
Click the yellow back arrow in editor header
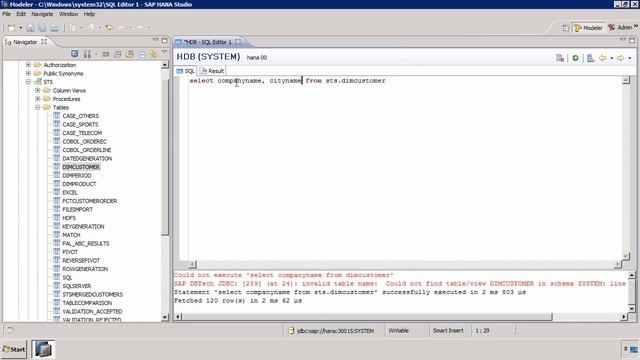point(602,58)
